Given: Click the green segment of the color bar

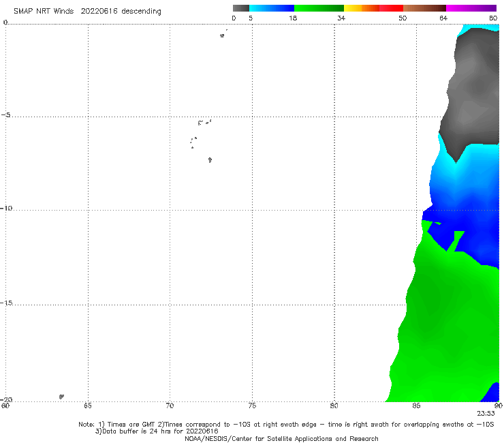Looking at the screenshot, I should [x=319, y=8].
